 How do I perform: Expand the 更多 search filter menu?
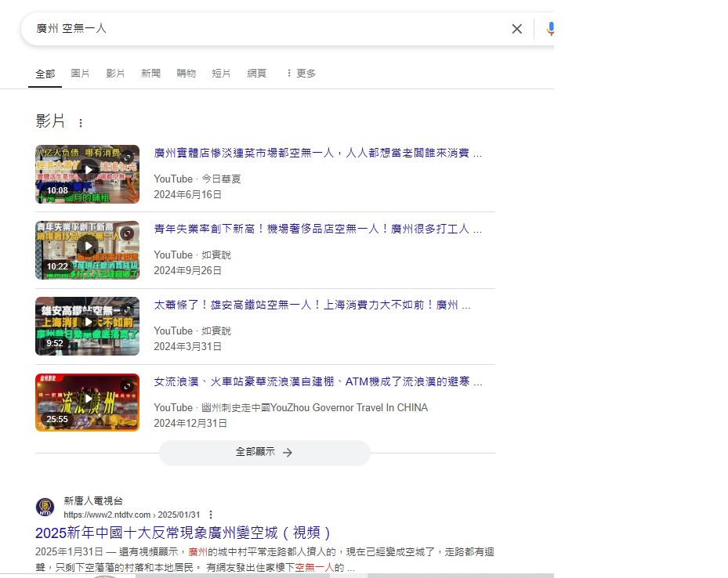tap(301, 74)
